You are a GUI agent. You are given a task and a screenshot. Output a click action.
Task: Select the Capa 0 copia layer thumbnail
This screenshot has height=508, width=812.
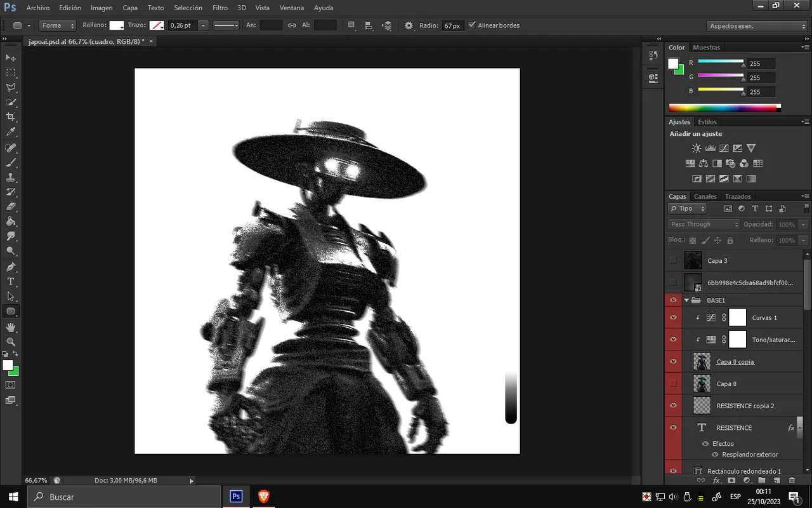(x=702, y=362)
